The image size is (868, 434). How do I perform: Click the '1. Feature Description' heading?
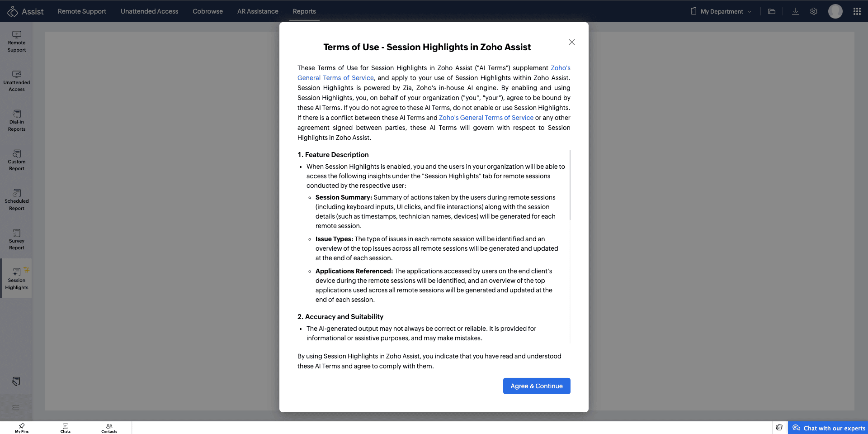(333, 155)
